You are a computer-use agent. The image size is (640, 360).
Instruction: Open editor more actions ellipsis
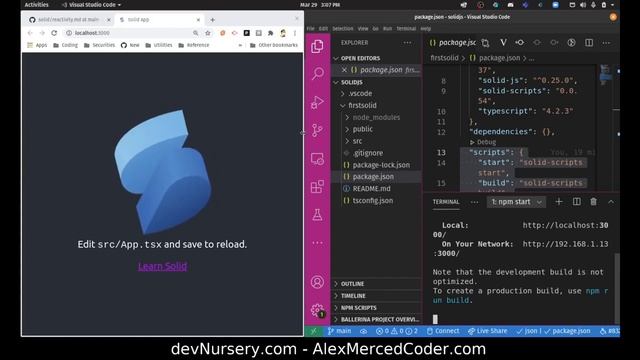[x=606, y=42]
